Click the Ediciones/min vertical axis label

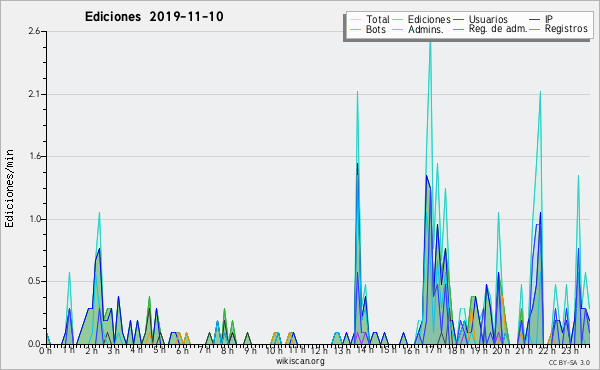9,188
